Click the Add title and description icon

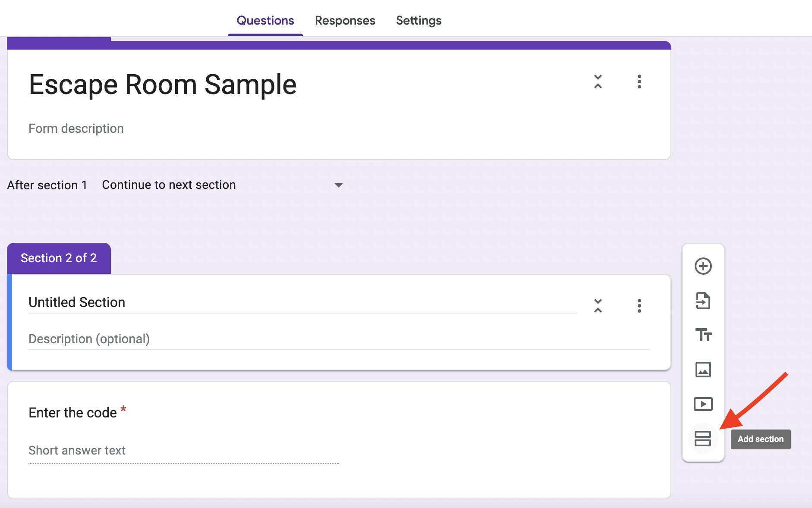(703, 335)
